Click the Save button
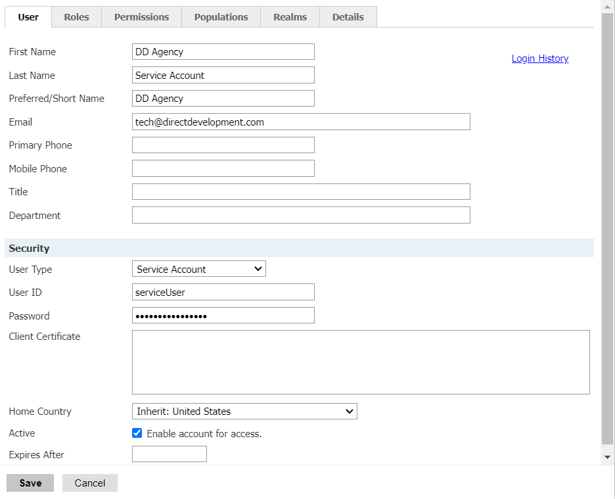The image size is (615, 499). coord(30,483)
